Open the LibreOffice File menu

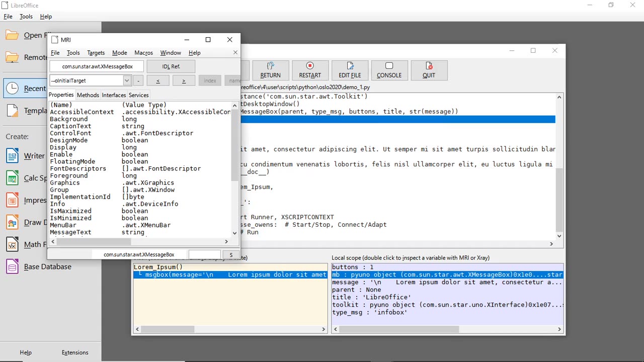coord(8,17)
